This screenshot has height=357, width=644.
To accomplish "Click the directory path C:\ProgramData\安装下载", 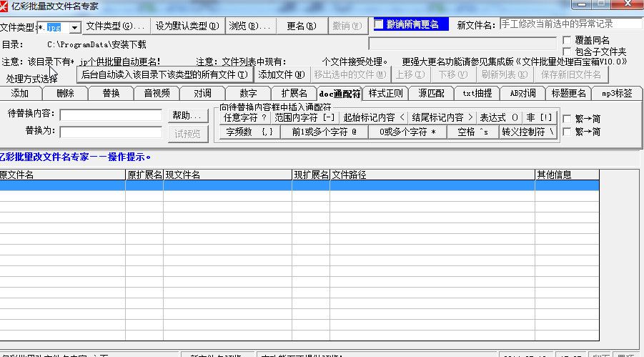I will (96, 44).
